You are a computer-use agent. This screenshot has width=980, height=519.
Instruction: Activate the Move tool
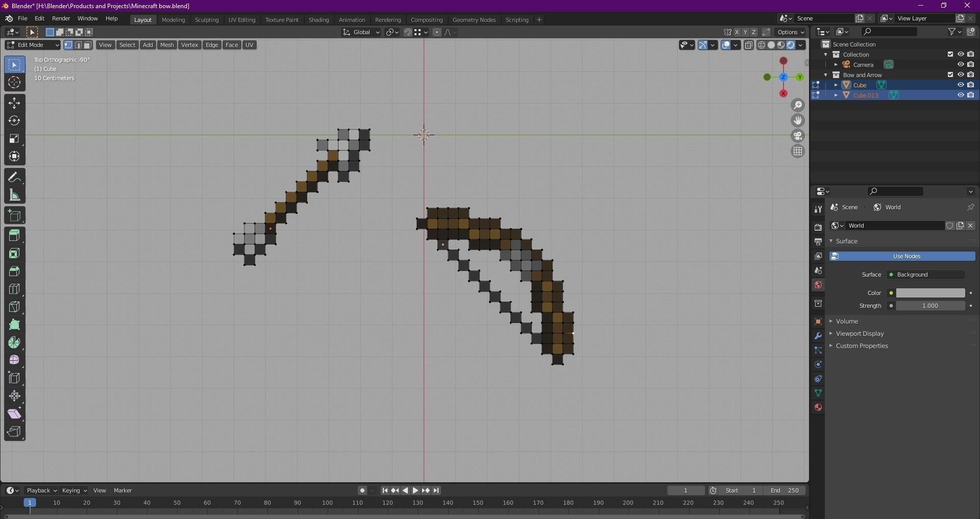[x=14, y=103]
